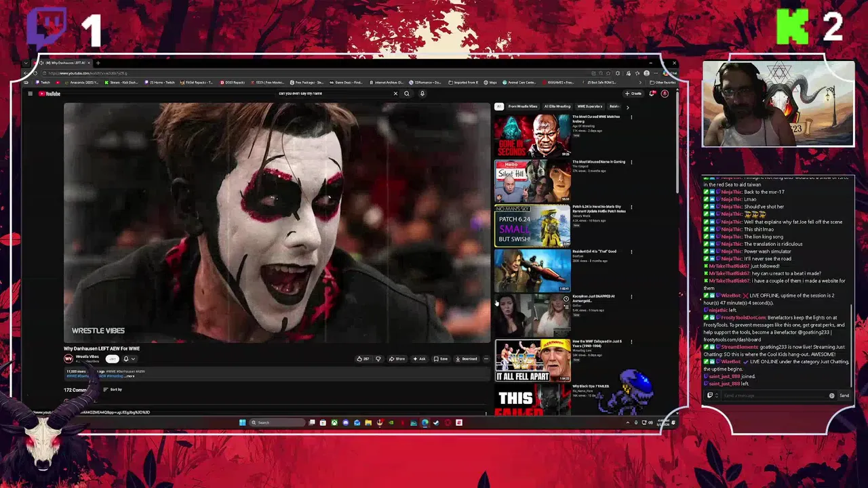868x488 pixels.
Task: Click the Join button for Wrestle Vibes
Action: click(112, 359)
